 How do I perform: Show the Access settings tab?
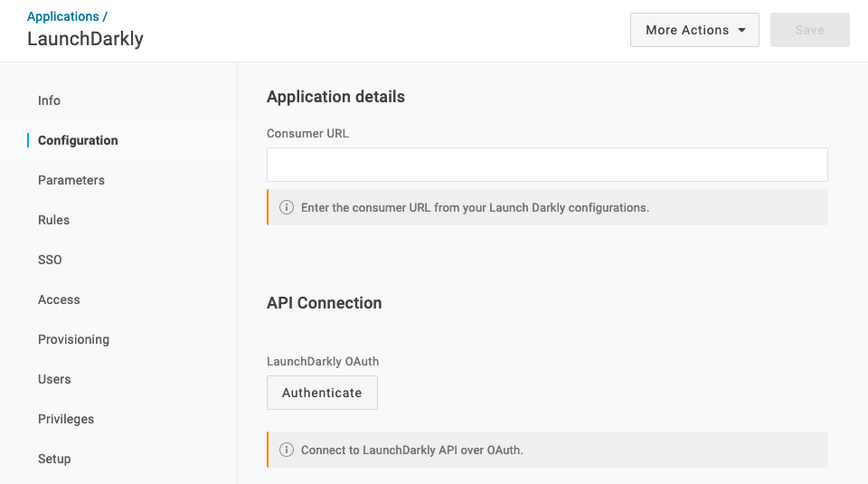click(x=59, y=299)
